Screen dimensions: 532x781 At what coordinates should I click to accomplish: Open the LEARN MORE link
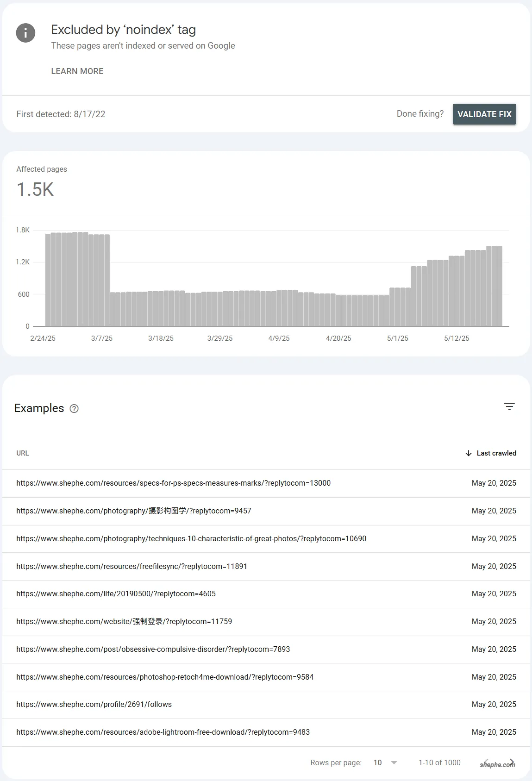coord(77,71)
